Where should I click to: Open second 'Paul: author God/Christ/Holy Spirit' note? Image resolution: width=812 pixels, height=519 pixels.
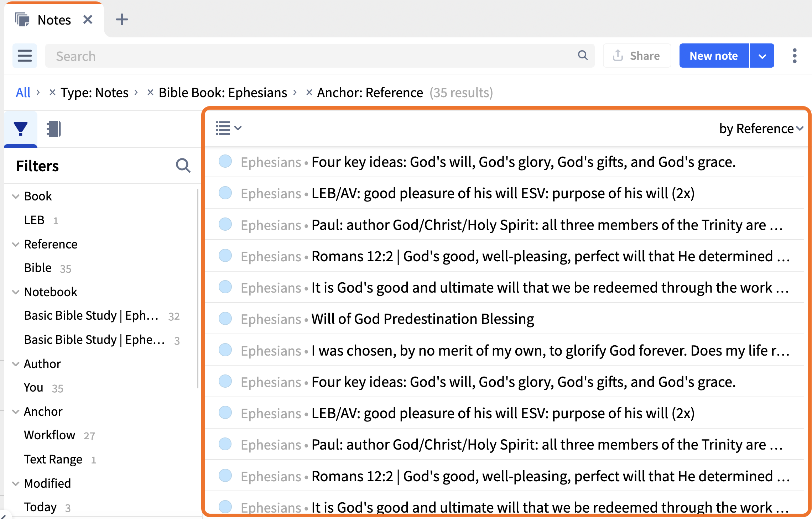pyautogui.click(x=547, y=445)
